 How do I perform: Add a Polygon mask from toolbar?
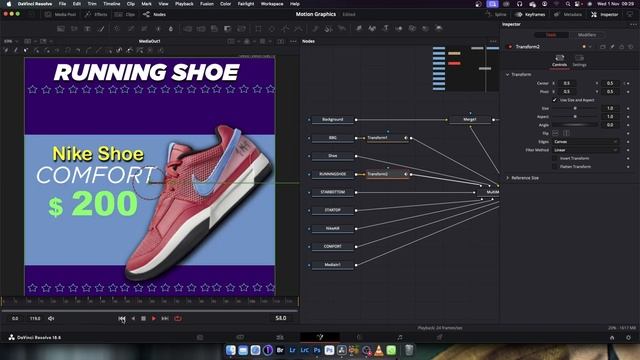tap(285, 29)
